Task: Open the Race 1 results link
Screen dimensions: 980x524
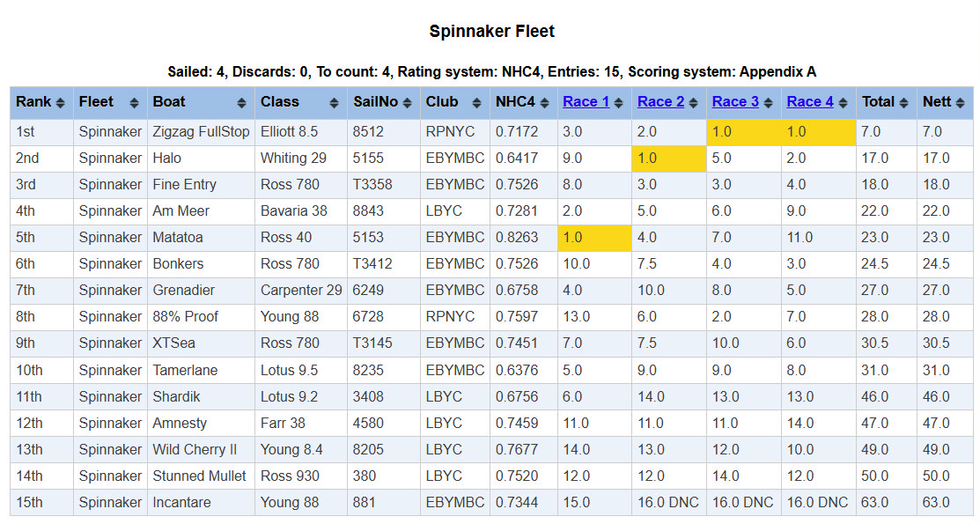Action: (586, 102)
